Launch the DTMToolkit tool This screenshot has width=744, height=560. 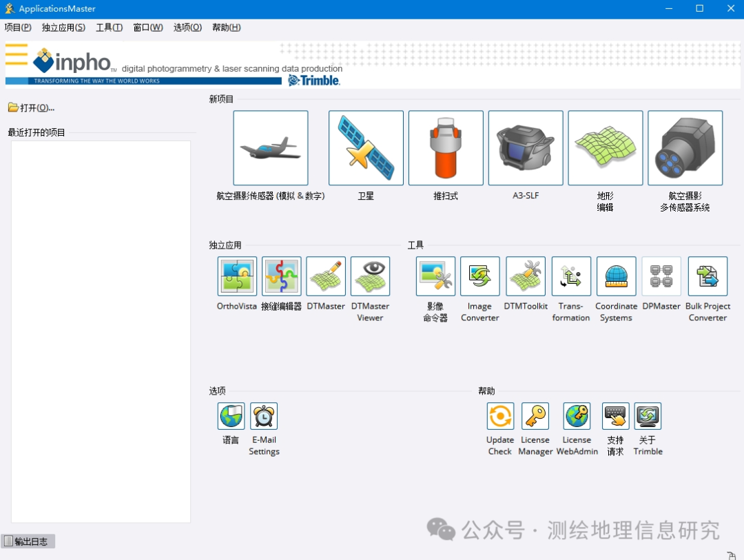point(526,276)
